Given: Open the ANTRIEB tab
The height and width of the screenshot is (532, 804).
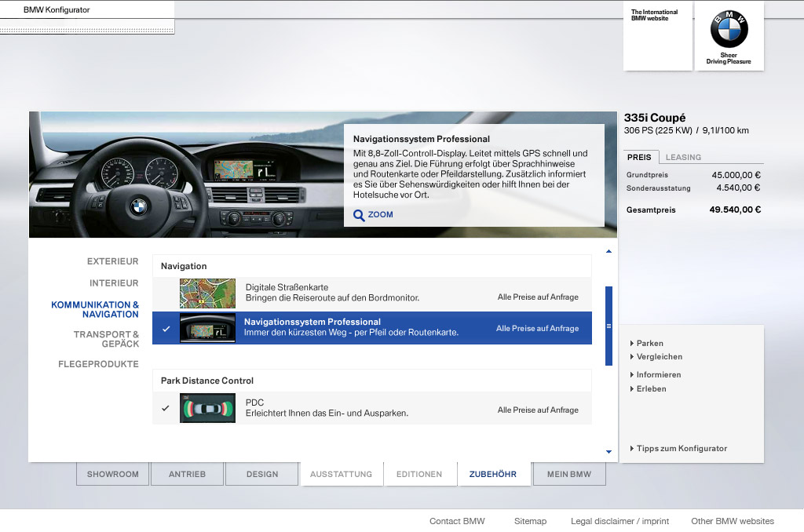Looking at the screenshot, I should [x=187, y=474].
